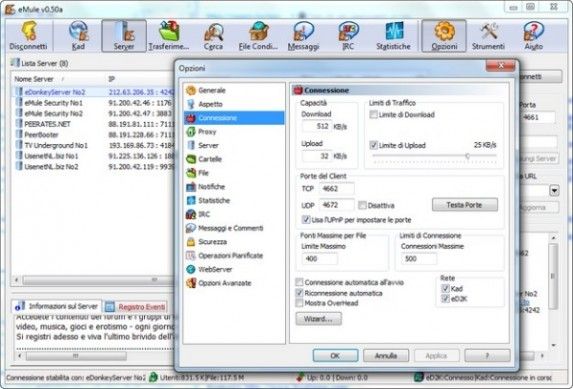Launch the Wizard... button

[318, 319]
